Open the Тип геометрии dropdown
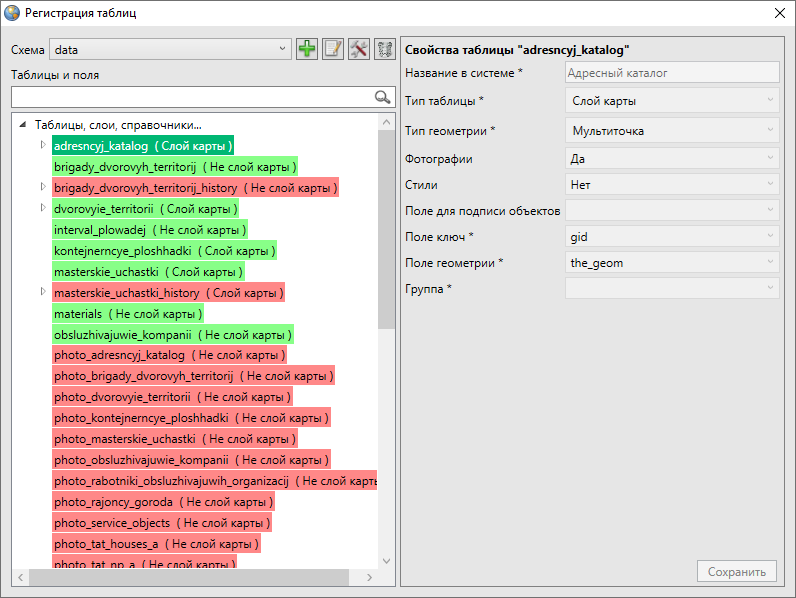Viewport: 796px width, 598px height. 672,130
